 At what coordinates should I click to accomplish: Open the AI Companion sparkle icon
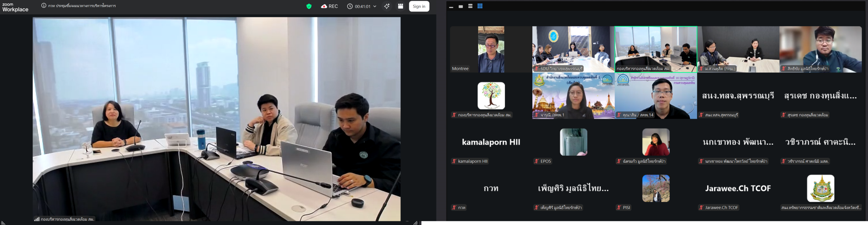pyautogui.click(x=387, y=6)
